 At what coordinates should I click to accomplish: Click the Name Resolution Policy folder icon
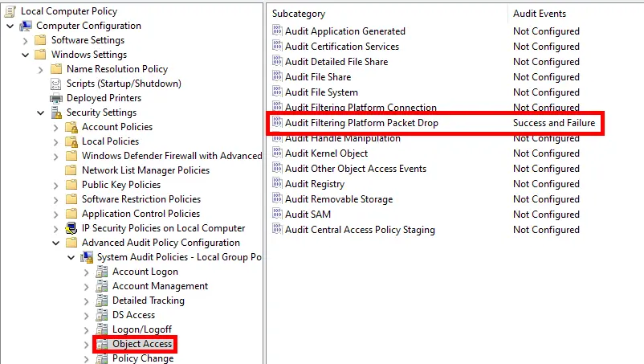point(56,69)
